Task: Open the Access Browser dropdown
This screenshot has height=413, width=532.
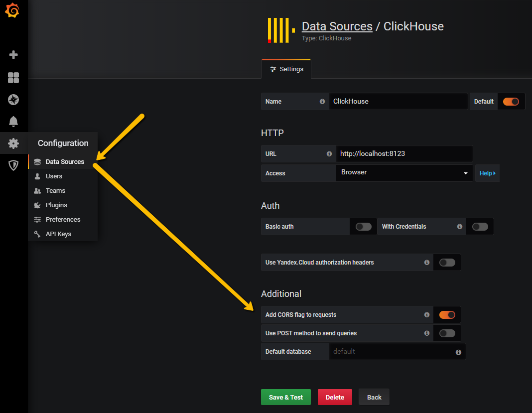Action: (x=404, y=173)
